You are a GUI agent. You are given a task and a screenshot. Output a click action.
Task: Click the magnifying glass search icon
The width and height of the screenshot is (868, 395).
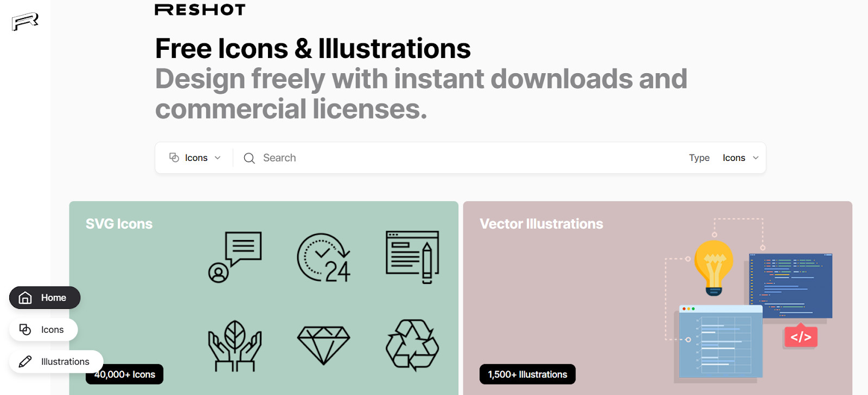pyautogui.click(x=249, y=158)
